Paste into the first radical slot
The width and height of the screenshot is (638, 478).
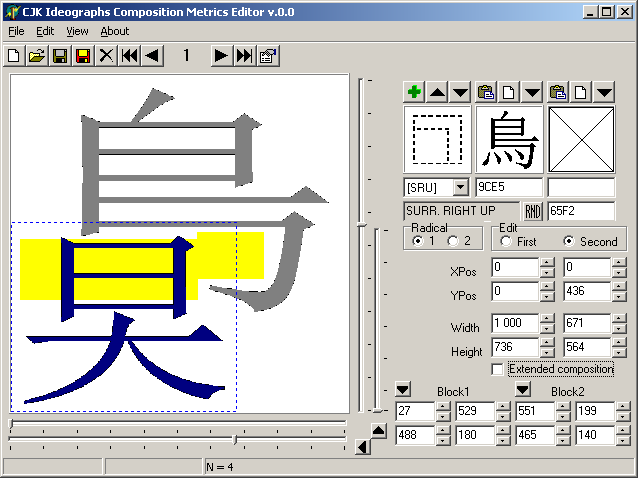486,92
